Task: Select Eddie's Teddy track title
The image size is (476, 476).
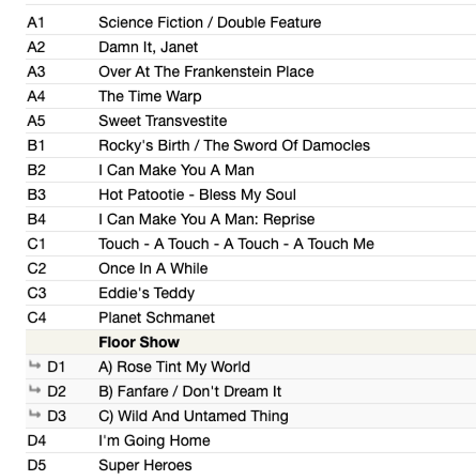Action: (146, 293)
